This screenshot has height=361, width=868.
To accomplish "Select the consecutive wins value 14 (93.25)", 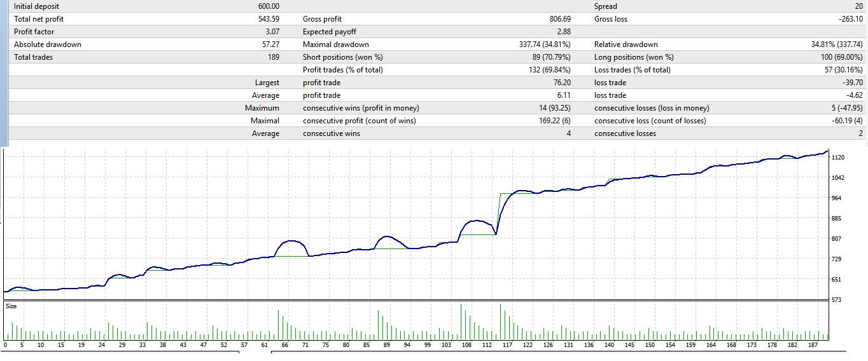I will click(555, 108).
